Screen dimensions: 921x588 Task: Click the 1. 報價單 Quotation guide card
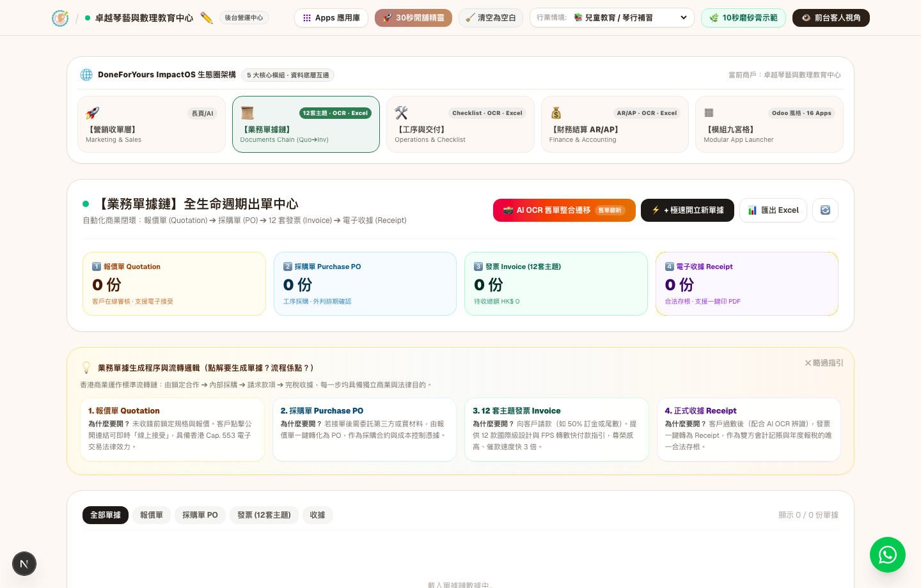click(x=172, y=429)
